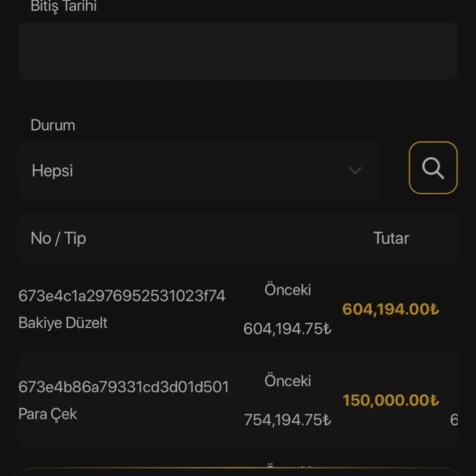Click the chevron arrow in Durum dropdown
The image size is (476, 476).
(355, 170)
